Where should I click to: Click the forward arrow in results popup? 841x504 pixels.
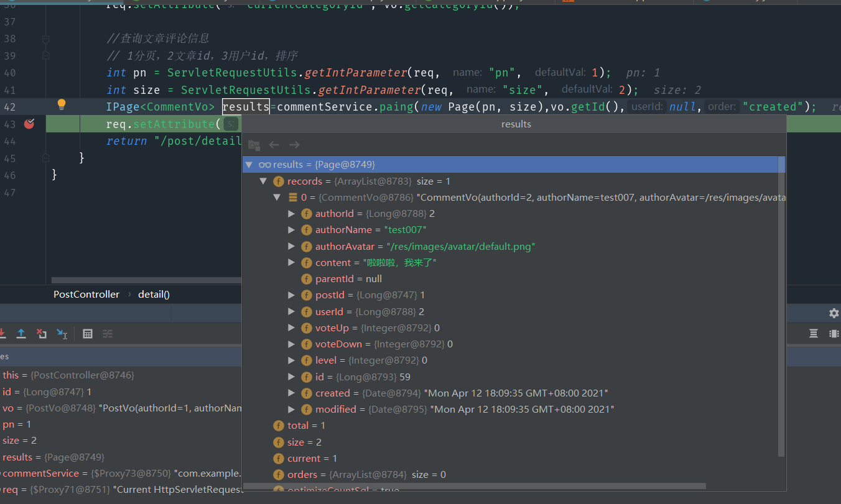(294, 145)
